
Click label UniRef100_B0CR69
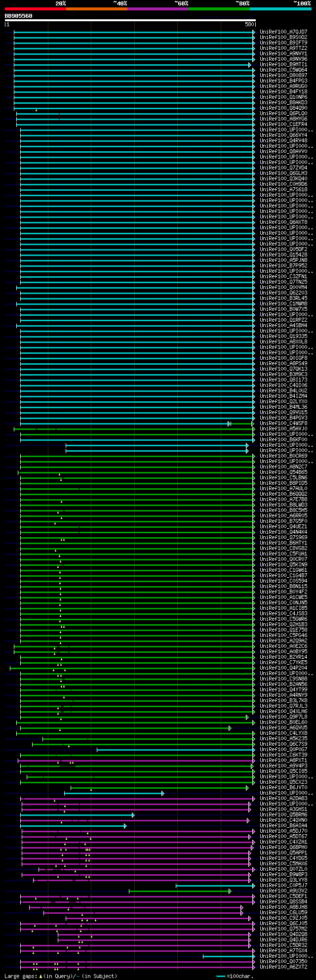click(283, 456)
